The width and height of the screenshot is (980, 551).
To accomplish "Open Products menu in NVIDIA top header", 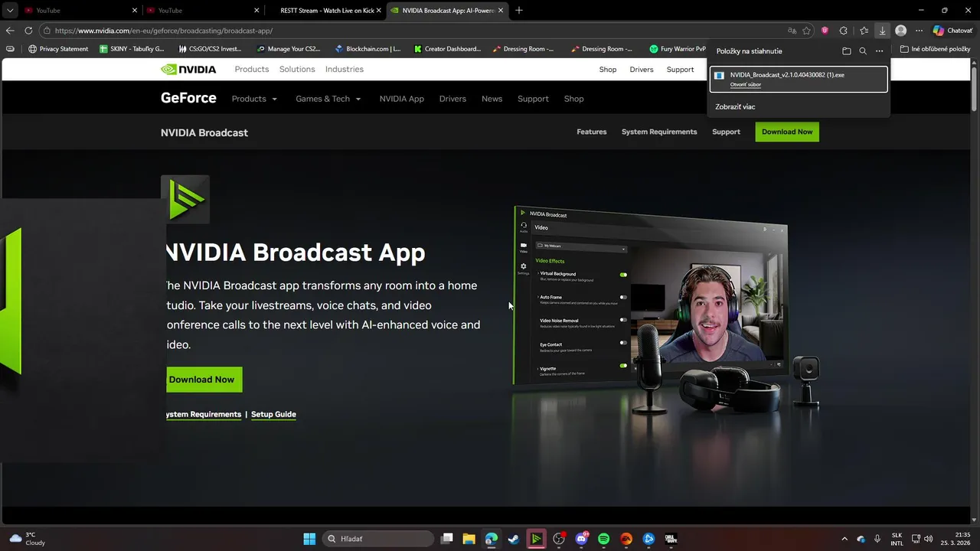I will click(x=252, y=69).
